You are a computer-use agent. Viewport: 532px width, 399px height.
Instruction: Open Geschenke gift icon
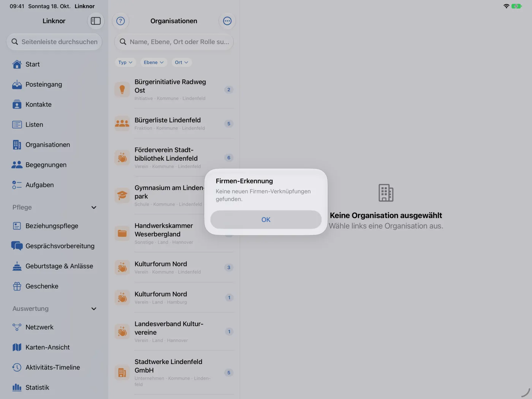coord(17,286)
